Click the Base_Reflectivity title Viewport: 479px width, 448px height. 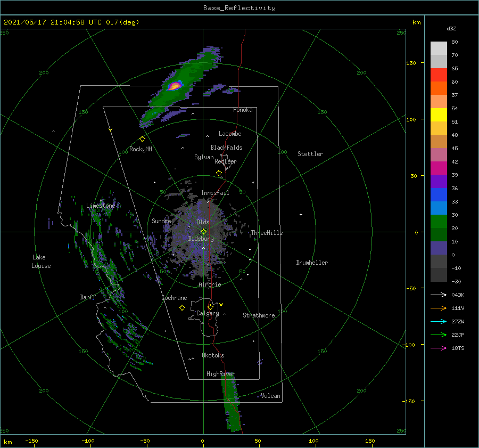coord(240,8)
